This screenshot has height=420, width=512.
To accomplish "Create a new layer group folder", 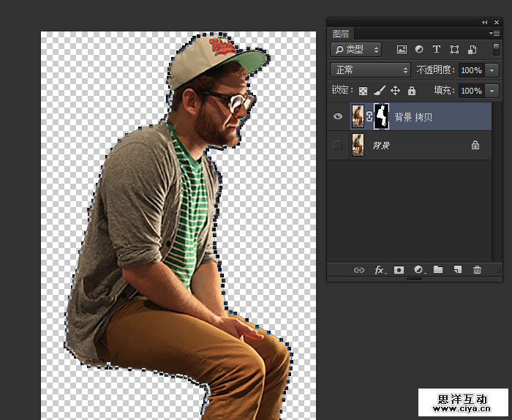I will 438,270.
